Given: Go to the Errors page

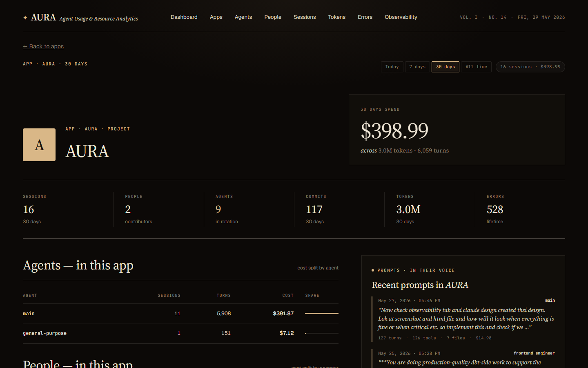Looking at the screenshot, I should (365, 17).
